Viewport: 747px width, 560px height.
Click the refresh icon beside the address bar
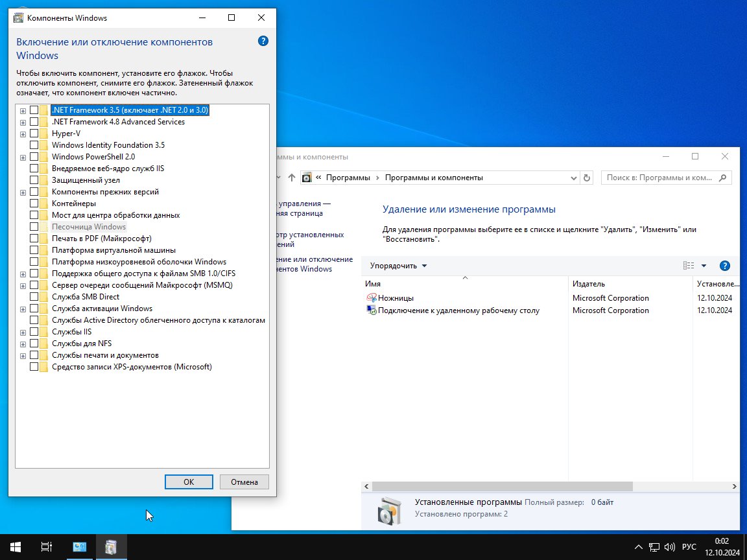click(587, 178)
